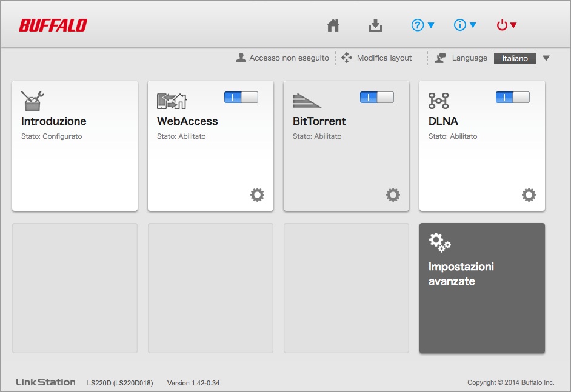Open the information icon menu
The width and height of the screenshot is (571, 392).
coord(465,25)
